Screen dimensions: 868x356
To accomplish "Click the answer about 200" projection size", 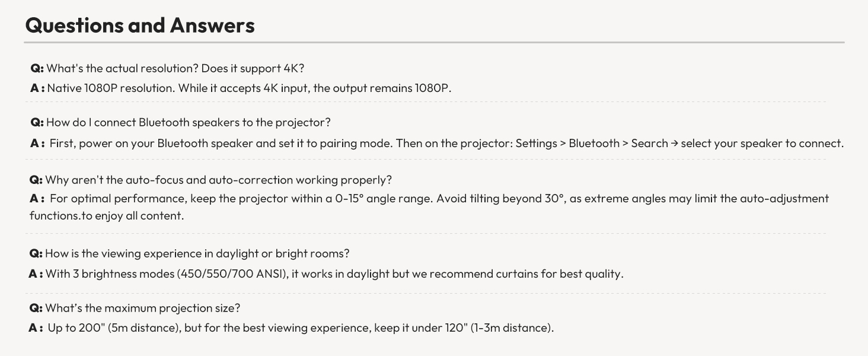I will tap(301, 328).
